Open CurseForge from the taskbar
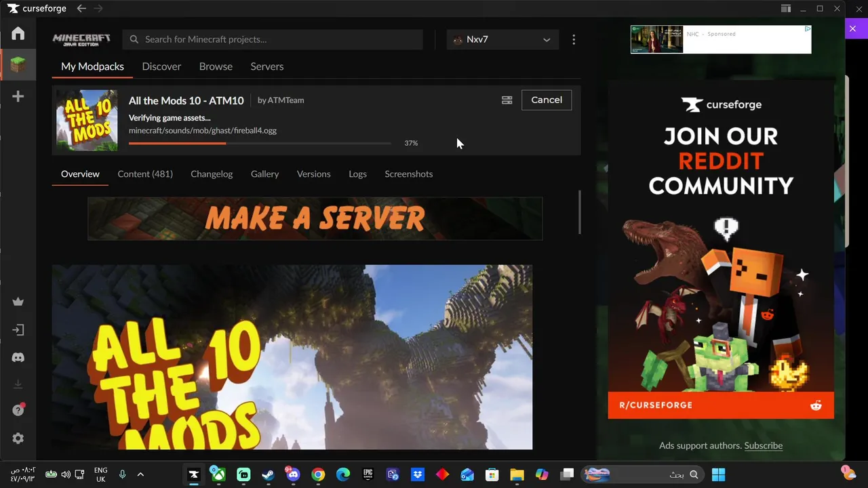868x488 pixels. (194, 474)
